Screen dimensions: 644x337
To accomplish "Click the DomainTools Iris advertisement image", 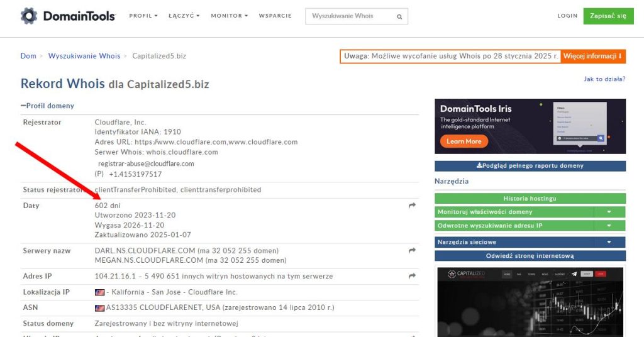I will [530, 126].
